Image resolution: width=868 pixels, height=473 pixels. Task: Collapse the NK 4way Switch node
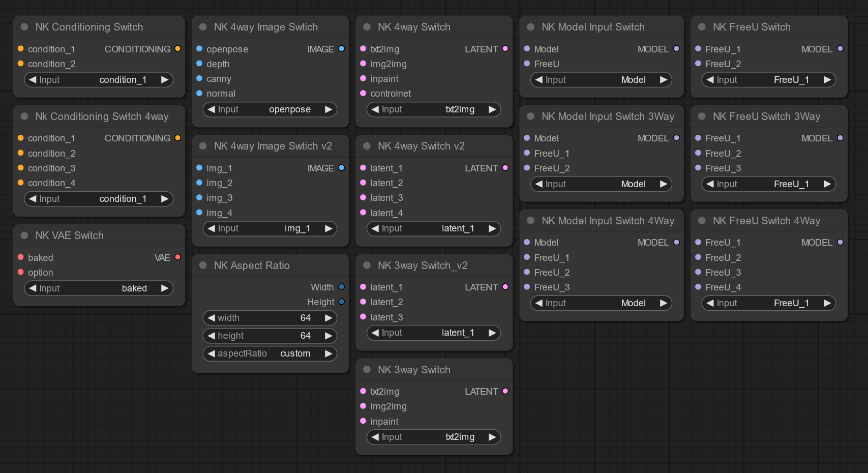coord(367,27)
